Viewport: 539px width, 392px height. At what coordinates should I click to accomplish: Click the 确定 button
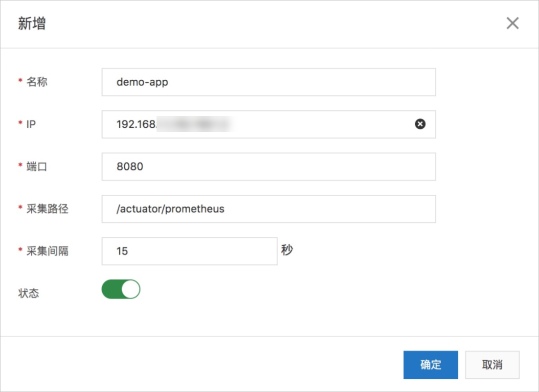tap(431, 365)
